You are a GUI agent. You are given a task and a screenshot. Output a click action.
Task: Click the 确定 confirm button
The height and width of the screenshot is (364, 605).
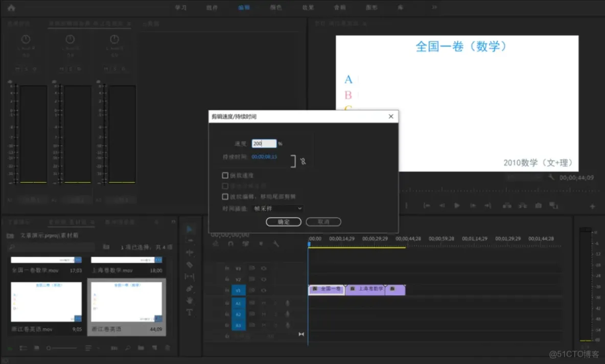283,222
